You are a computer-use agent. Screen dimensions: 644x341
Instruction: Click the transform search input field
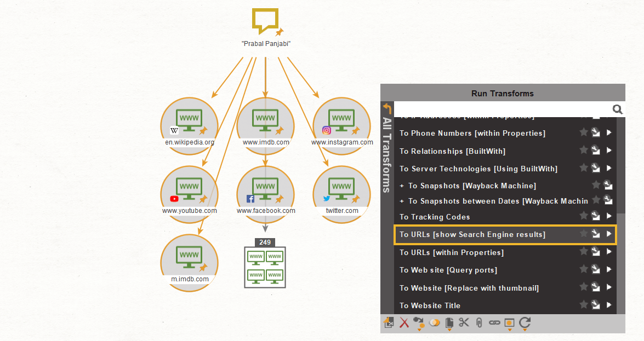(x=503, y=109)
